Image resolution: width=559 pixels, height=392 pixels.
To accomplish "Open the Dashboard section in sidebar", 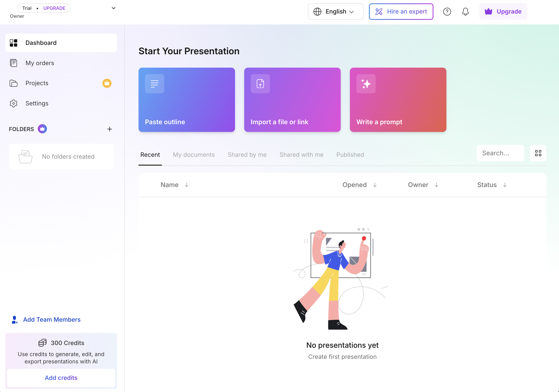I will click(40, 43).
